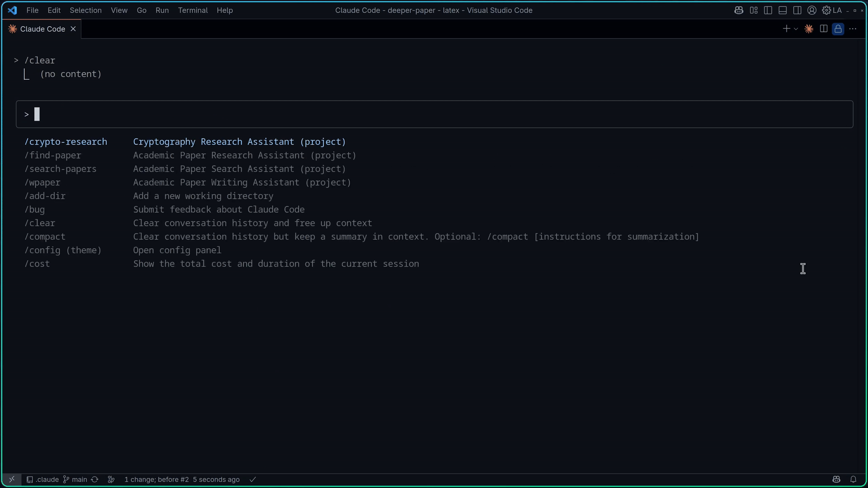Click the orange Claude Code launch icon
Viewport: 868px width, 488px height.
[809, 29]
